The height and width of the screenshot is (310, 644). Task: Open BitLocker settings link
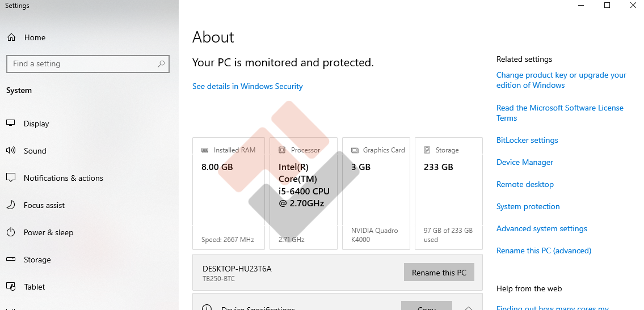coord(527,141)
